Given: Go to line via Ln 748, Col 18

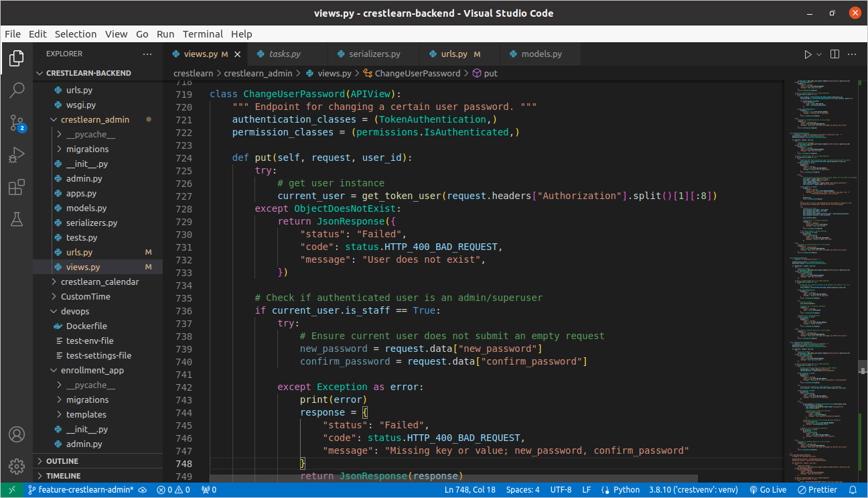Looking at the screenshot, I should click(x=471, y=490).
